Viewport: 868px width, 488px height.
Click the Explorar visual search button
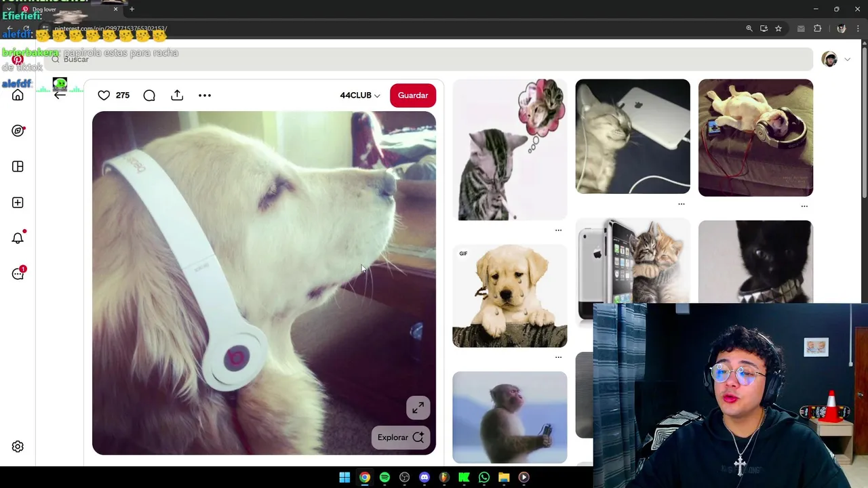click(401, 437)
